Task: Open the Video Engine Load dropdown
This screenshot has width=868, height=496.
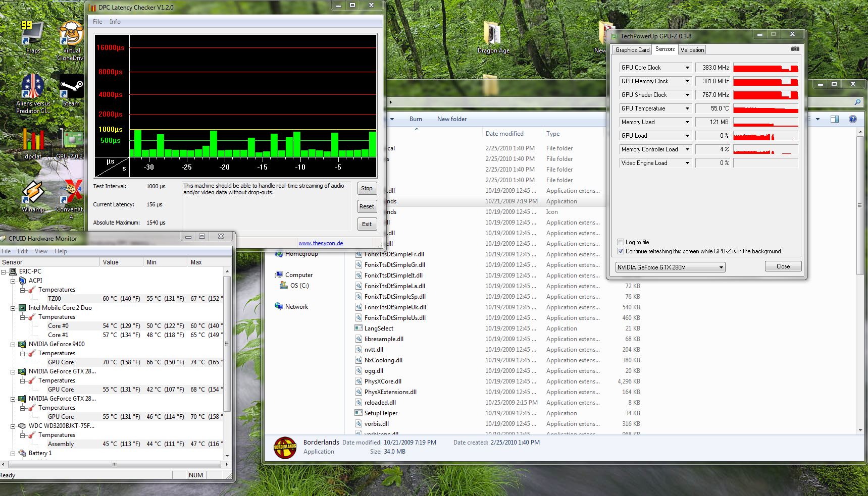Action: (687, 163)
